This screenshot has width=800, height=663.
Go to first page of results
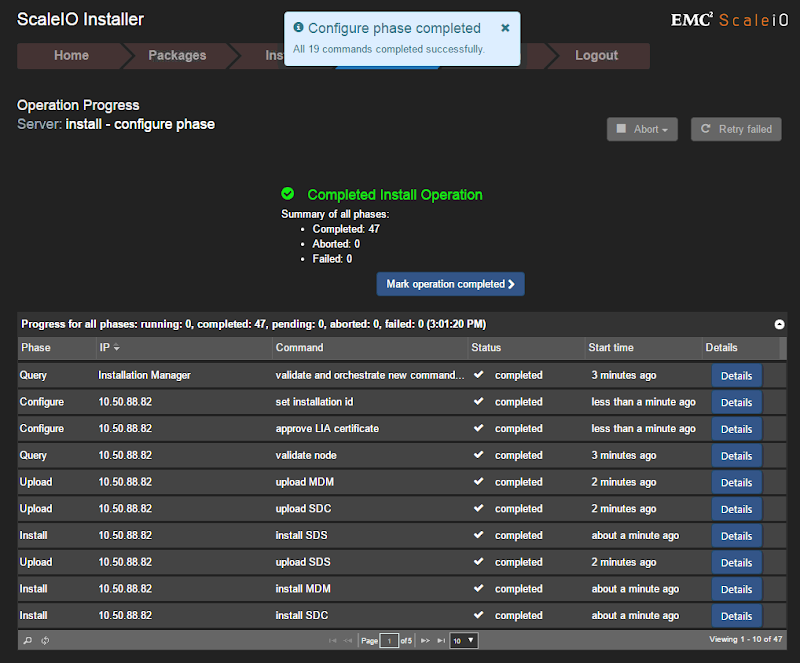pos(333,641)
